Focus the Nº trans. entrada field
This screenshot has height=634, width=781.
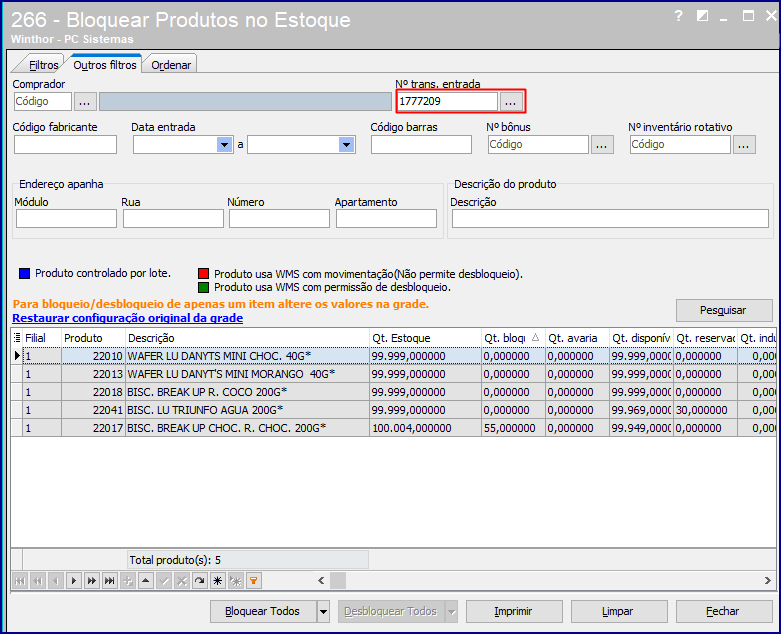tap(448, 102)
